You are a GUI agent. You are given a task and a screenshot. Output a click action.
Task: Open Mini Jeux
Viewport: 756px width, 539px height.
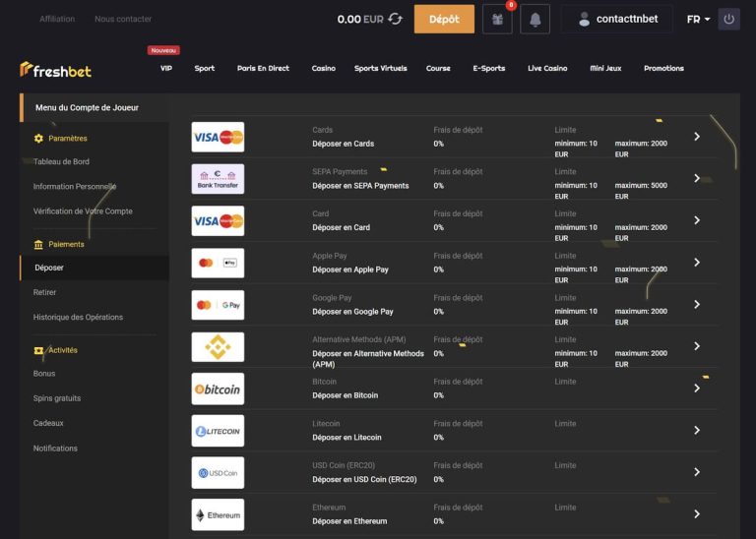pyautogui.click(x=605, y=69)
